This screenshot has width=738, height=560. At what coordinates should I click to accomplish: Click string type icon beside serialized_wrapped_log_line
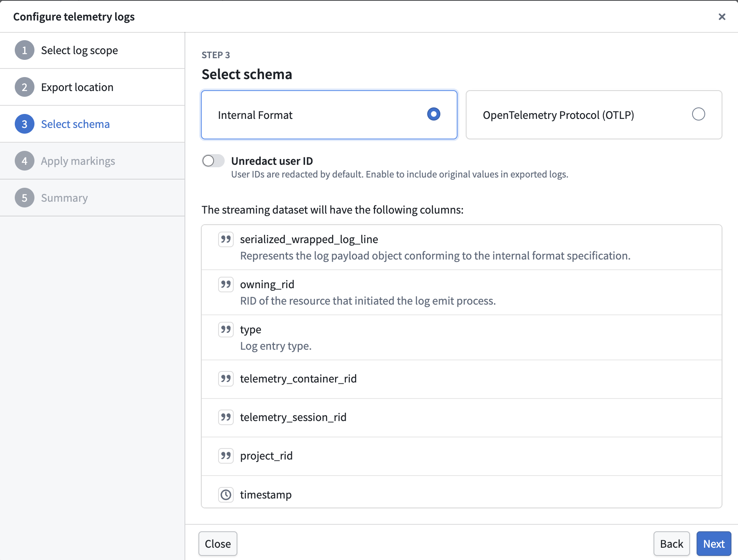tap(226, 239)
